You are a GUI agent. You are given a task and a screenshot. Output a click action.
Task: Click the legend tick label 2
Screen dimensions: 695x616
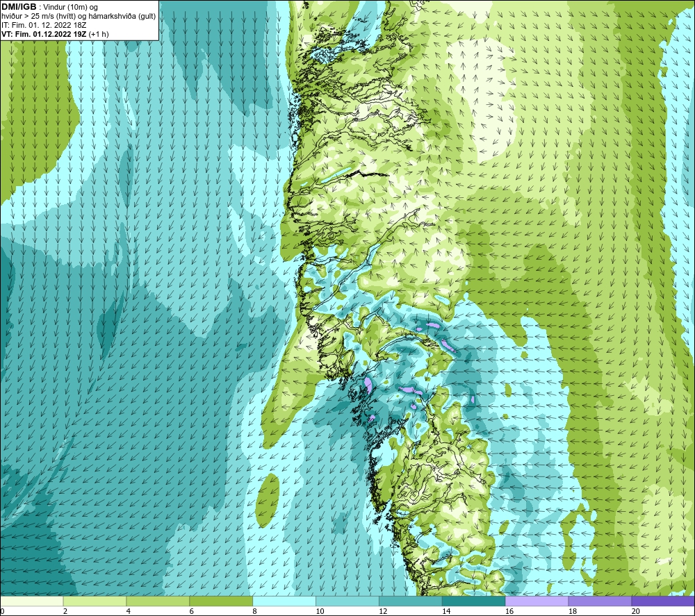coord(65,611)
